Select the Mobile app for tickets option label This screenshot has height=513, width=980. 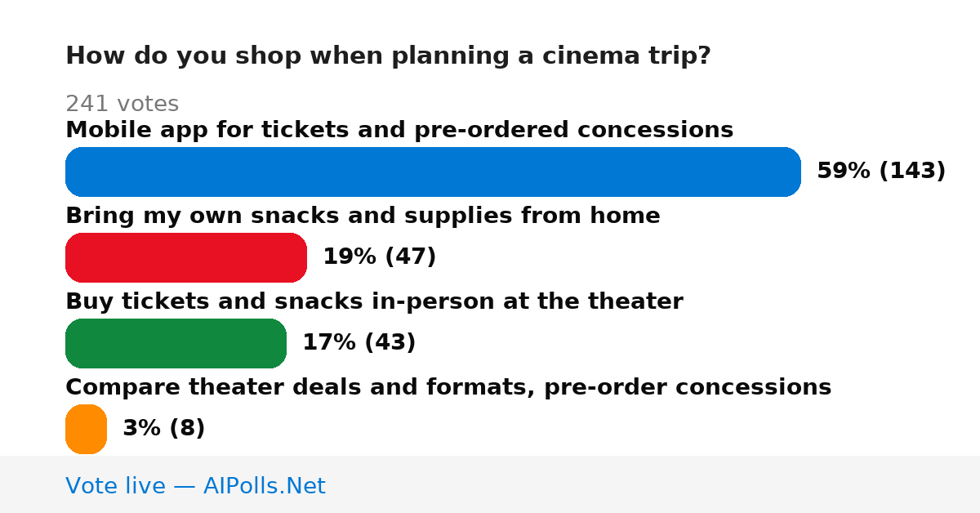[x=399, y=130]
